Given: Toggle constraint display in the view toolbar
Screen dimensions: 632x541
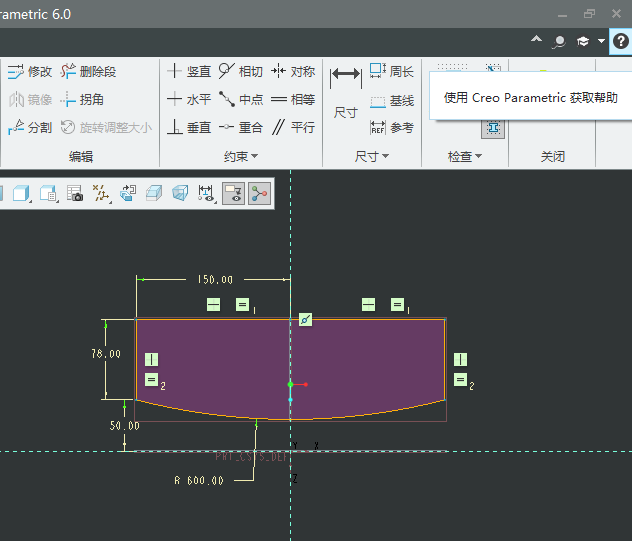Looking at the screenshot, I should [x=233, y=194].
